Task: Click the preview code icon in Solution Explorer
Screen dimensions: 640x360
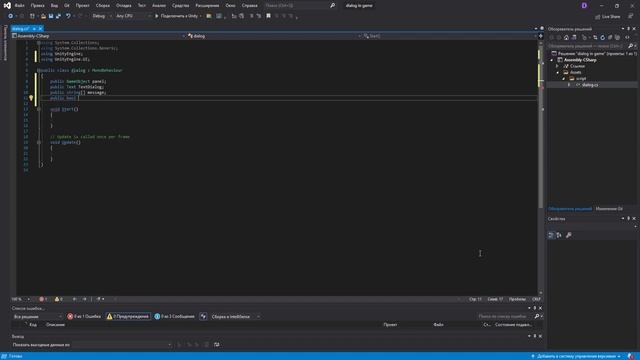Action: pos(627,38)
